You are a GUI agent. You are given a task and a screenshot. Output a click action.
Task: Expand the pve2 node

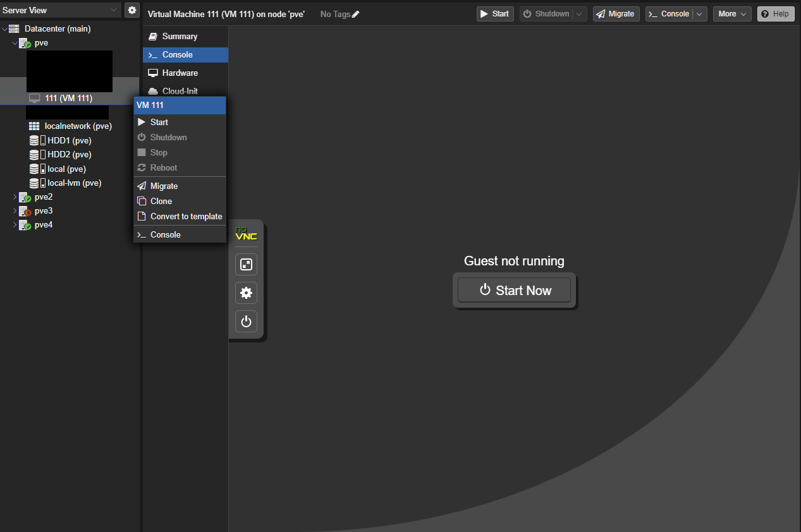tap(15, 197)
